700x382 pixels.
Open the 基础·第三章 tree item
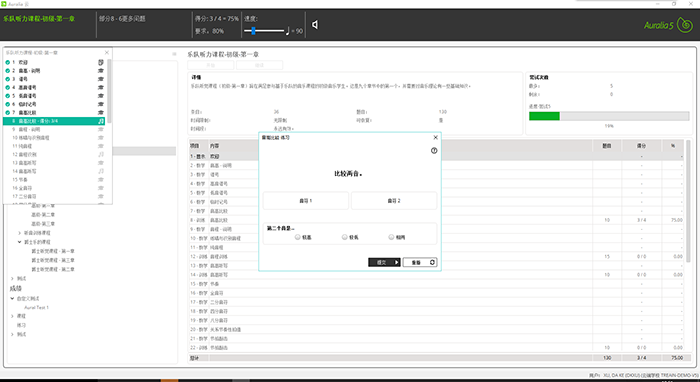point(43,224)
